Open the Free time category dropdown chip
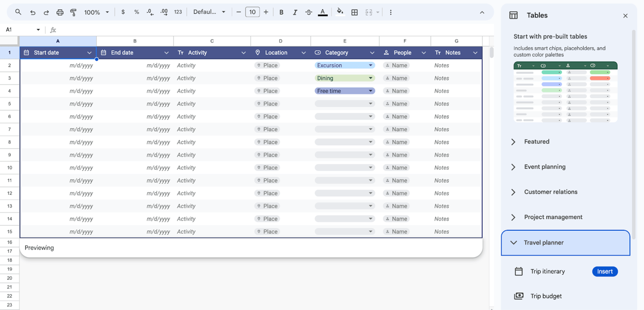 (x=345, y=91)
